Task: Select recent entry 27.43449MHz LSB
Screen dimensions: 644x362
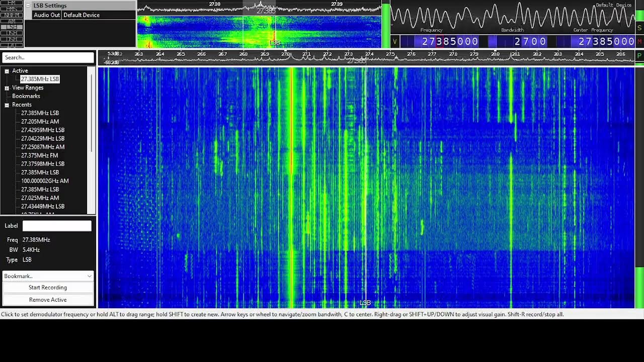Action: tap(43, 207)
